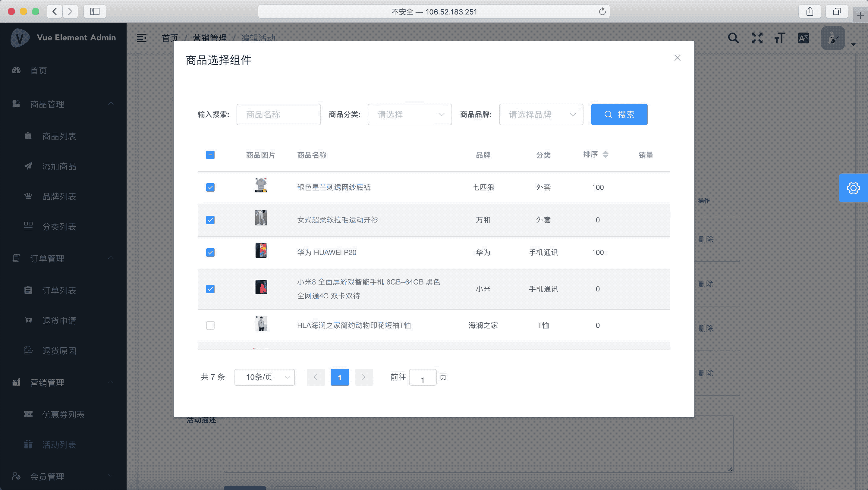This screenshot has width=868, height=490.
Task: Open the 商品分类 dropdown
Action: [x=409, y=115]
